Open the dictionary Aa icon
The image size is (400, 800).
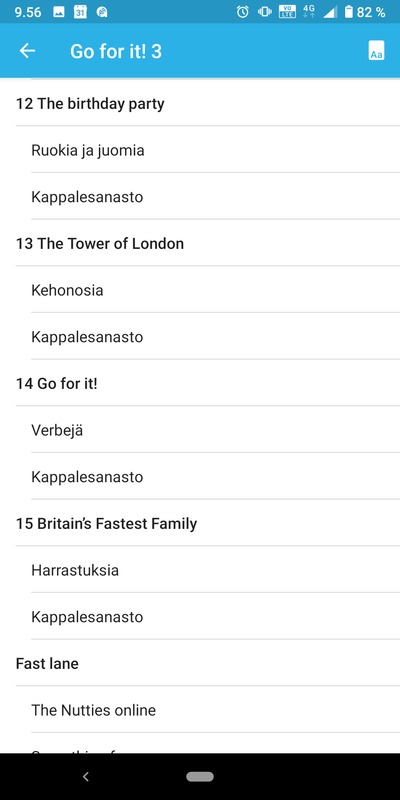(376, 51)
